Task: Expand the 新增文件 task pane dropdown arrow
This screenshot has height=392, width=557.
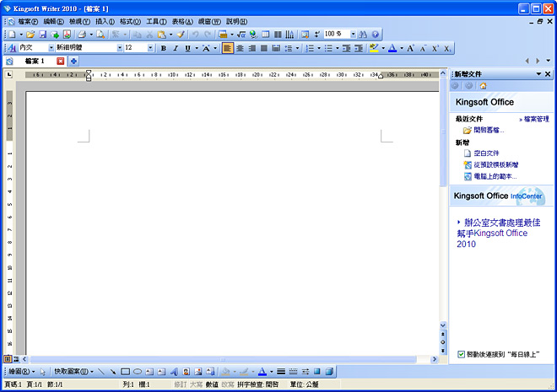Action: [539, 74]
